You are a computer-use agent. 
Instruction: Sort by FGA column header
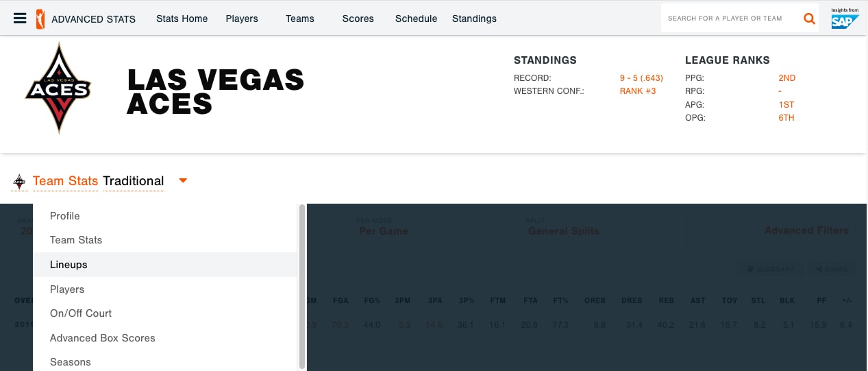point(340,300)
